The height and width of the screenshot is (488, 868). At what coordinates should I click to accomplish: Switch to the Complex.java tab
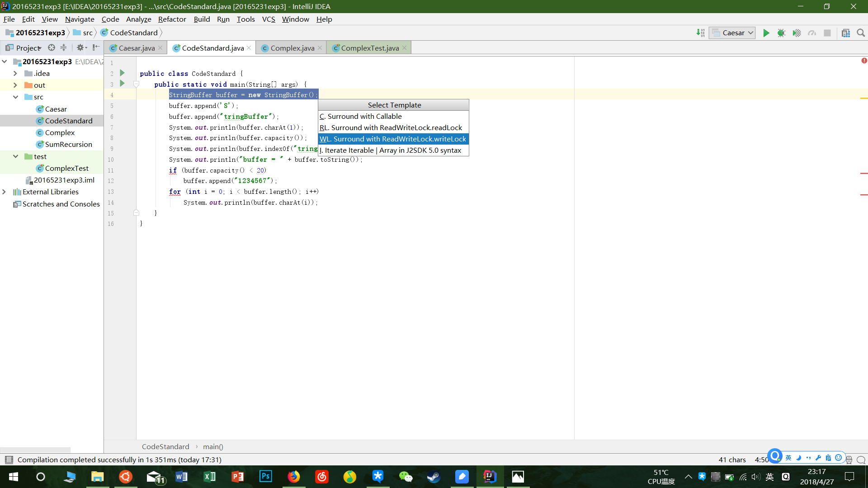(292, 48)
